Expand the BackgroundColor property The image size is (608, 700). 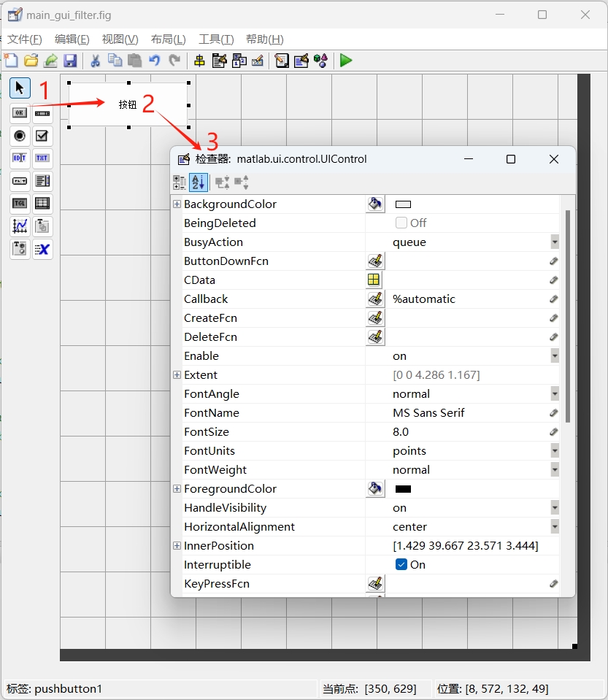tap(177, 204)
